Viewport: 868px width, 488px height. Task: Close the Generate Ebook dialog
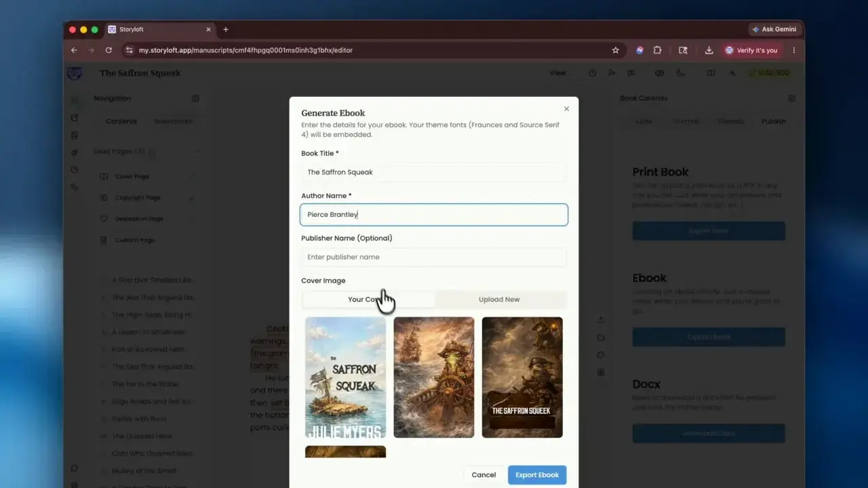pos(566,108)
